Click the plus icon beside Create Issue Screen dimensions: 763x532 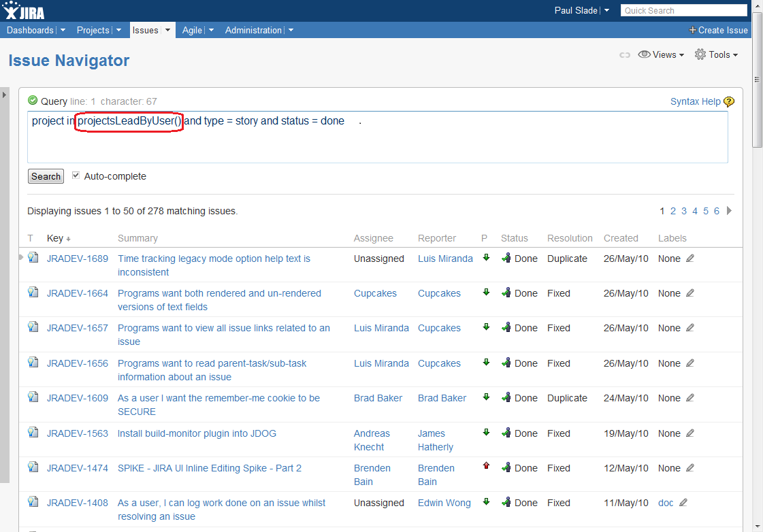tap(692, 30)
